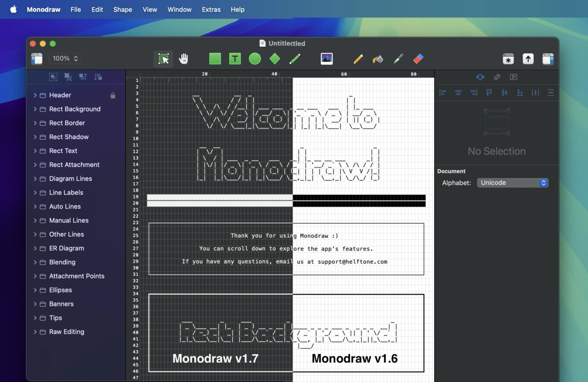The height and width of the screenshot is (382, 588).
Task: Toggle the lock on Header layer
Action: 113,95
